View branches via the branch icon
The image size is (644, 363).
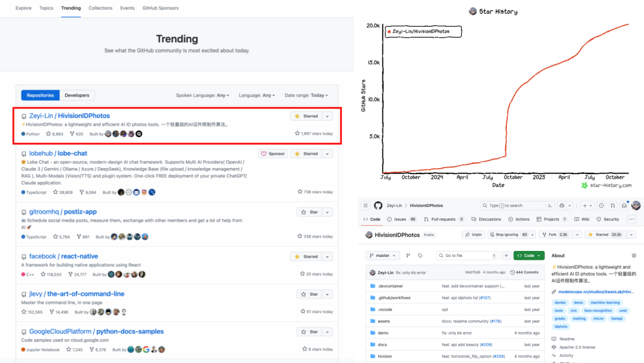coord(408,256)
